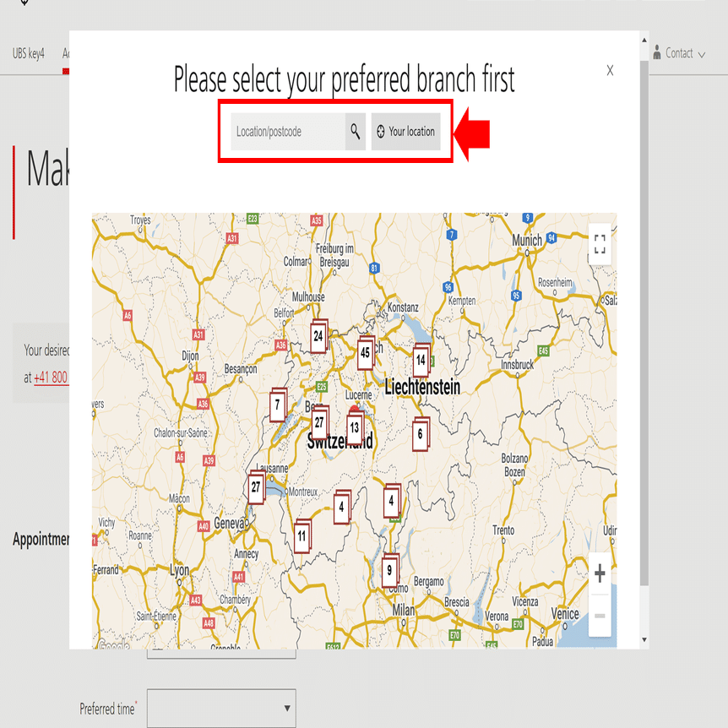Screen dimensions: 728x728
Task: Close the branch selection dialog
Action: click(x=610, y=70)
